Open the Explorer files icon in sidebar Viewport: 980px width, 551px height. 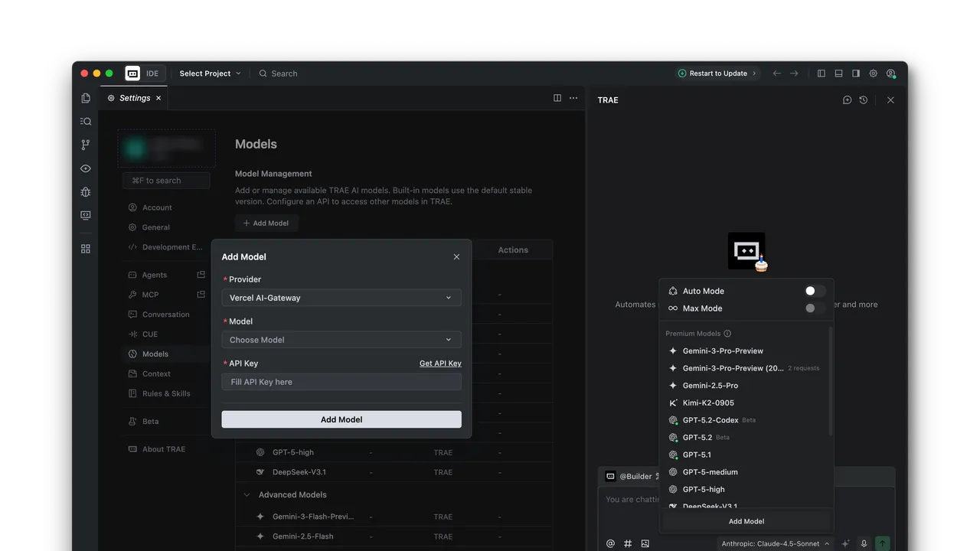coord(86,98)
